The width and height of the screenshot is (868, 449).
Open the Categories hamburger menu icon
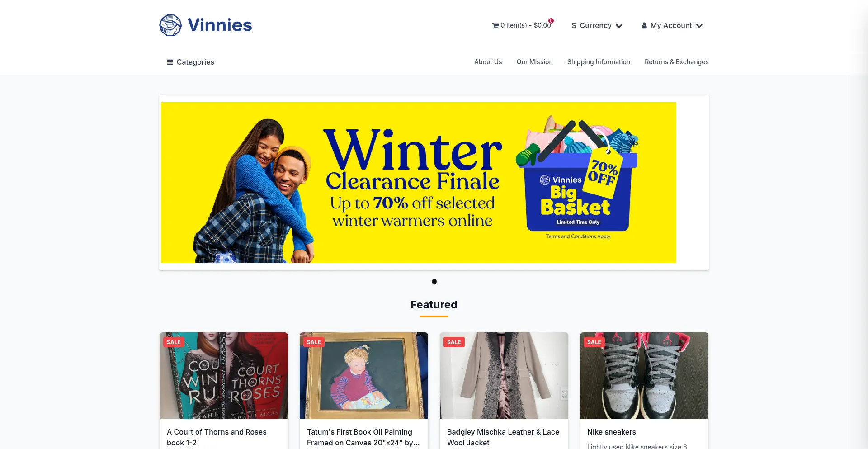click(x=170, y=62)
